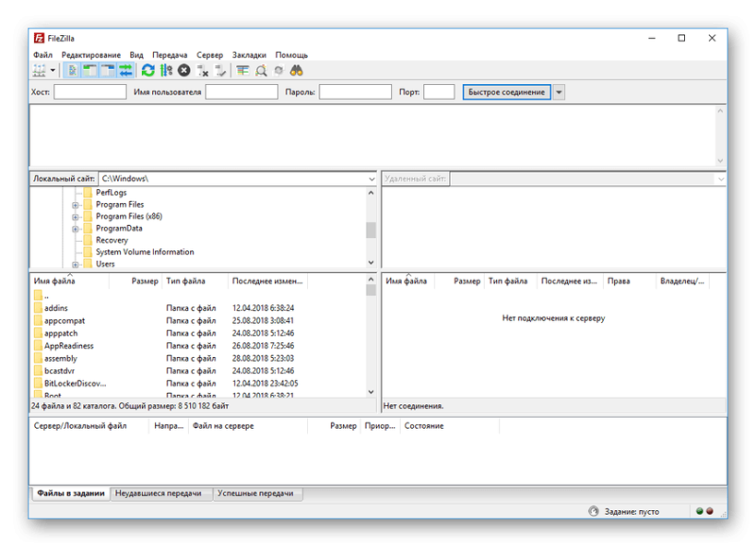Image resolution: width=756 pixels, height=547 pixels.
Task: Expand the Users tree node
Action: 76,265
